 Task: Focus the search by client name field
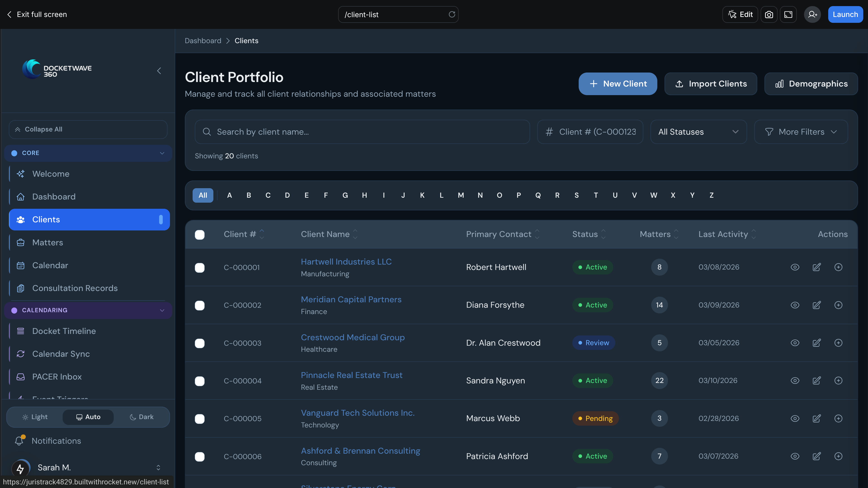(x=362, y=132)
